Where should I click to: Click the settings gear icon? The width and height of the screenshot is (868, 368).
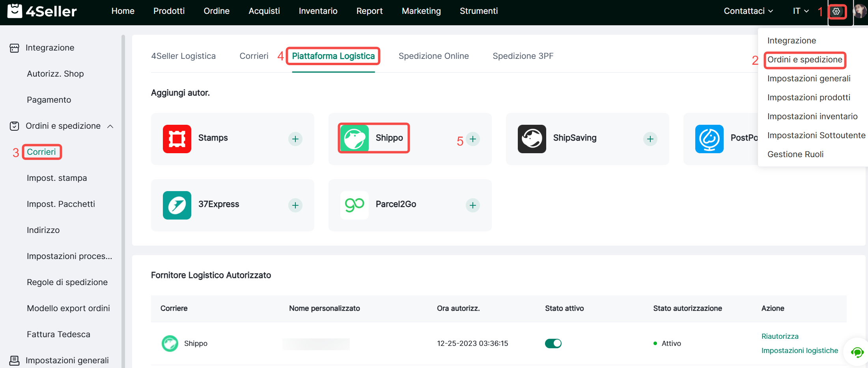coord(836,11)
